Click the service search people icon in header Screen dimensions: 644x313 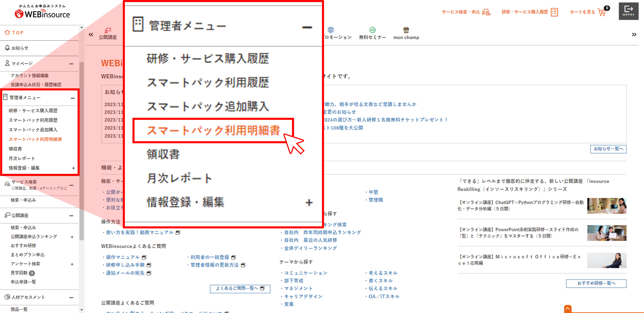click(486, 12)
